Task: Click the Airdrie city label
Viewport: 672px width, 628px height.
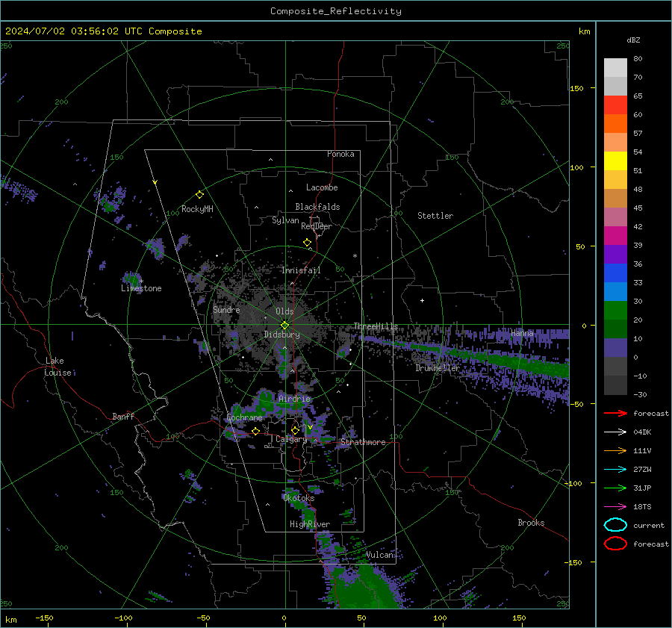Action: click(x=294, y=399)
